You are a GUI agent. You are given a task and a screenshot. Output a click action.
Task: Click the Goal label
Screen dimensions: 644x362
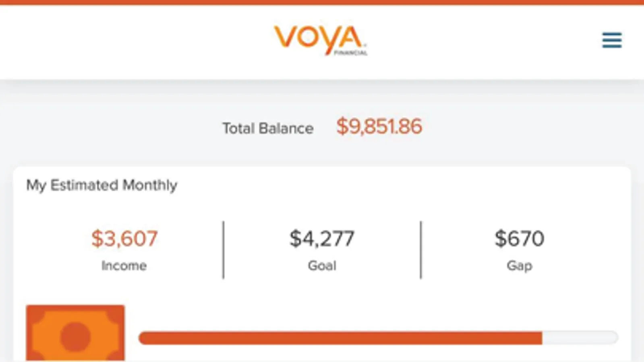click(x=322, y=266)
